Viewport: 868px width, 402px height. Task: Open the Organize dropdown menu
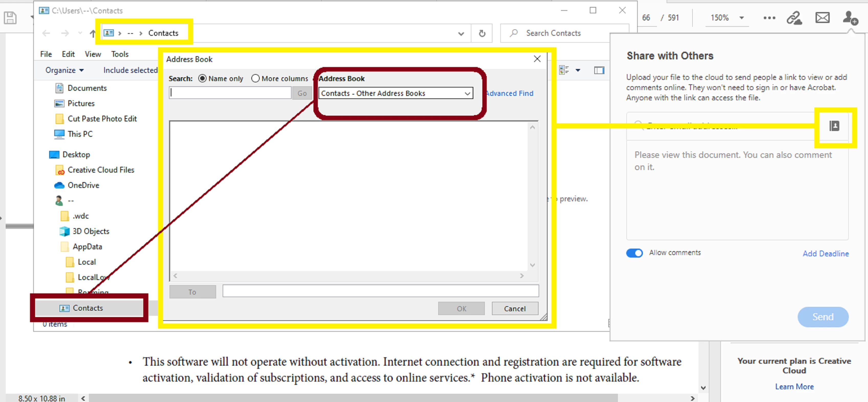[x=64, y=70]
